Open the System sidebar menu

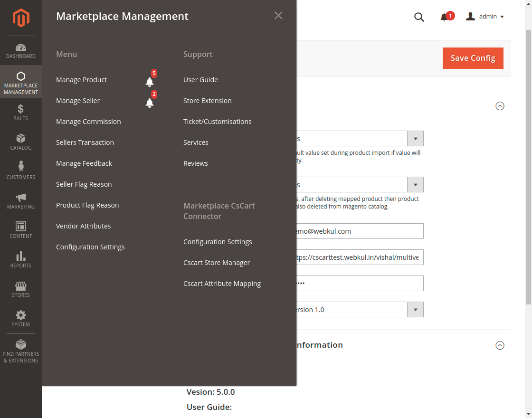pyautogui.click(x=21, y=319)
